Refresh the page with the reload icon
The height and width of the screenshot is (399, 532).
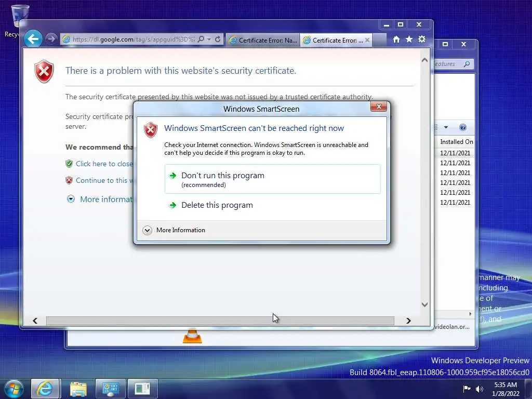coord(218,39)
